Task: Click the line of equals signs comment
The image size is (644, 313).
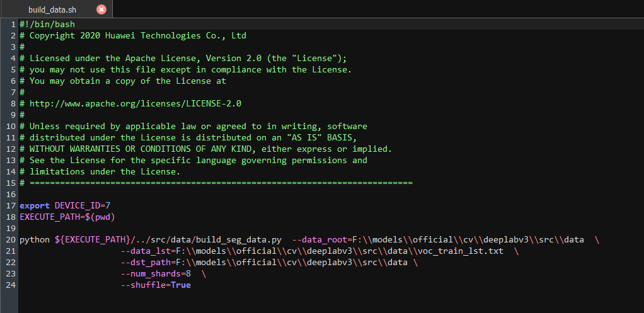Action: pos(216,183)
